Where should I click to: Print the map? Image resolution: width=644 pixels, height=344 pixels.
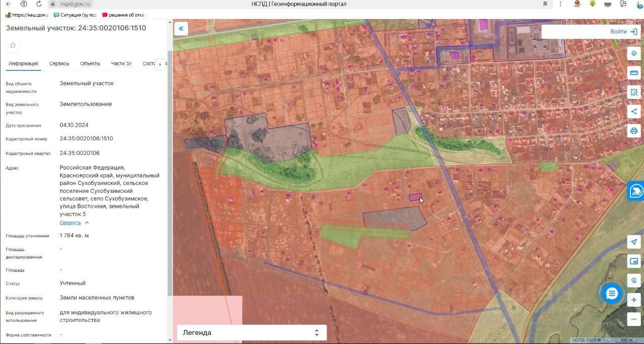pyautogui.click(x=634, y=131)
